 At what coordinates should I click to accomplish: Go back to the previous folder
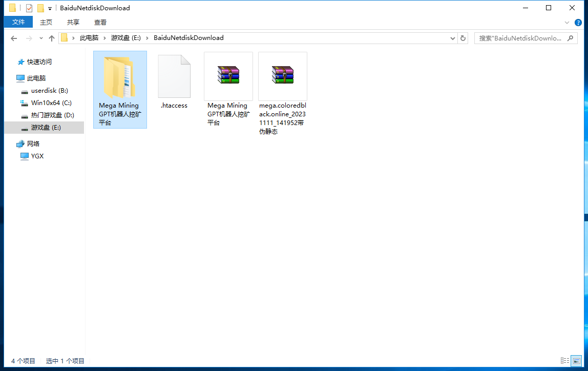14,38
